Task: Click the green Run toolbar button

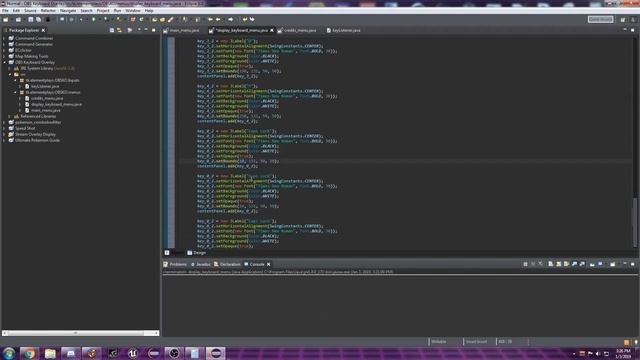Action: (x=93, y=20)
